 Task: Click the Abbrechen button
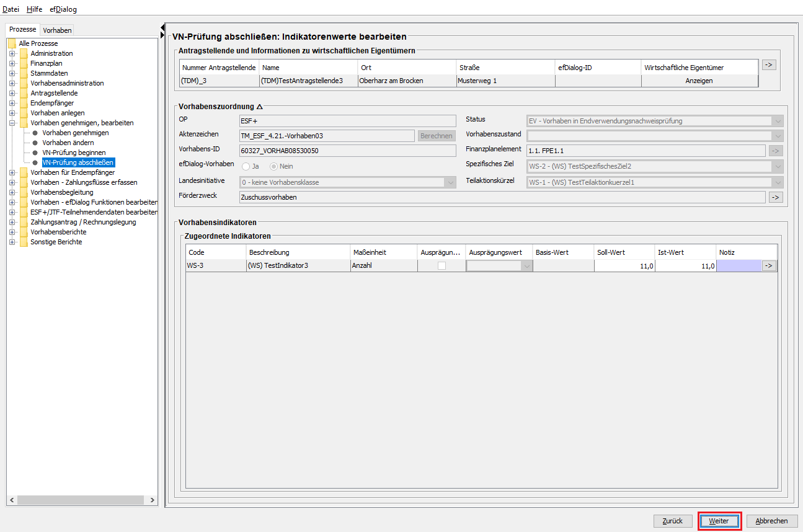(x=772, y=521)
